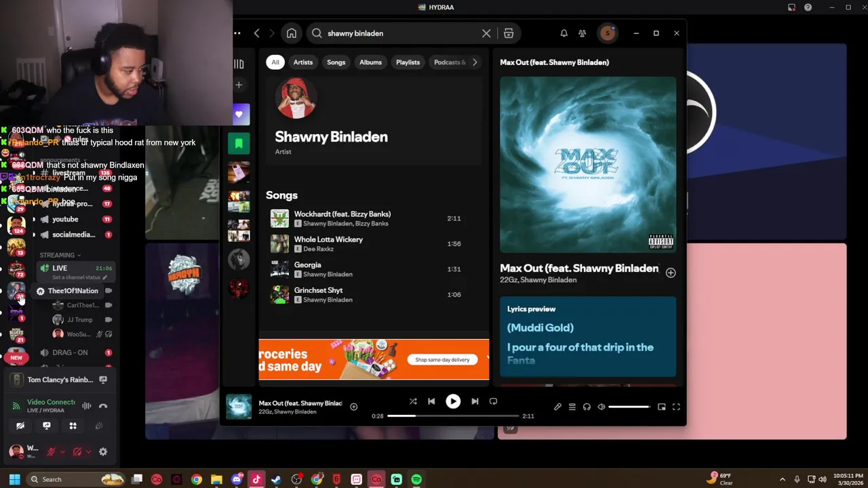Open Max Out album cover in Now Playing
Image resolution: width=868 pixels, height=488 pixels.
588,164
